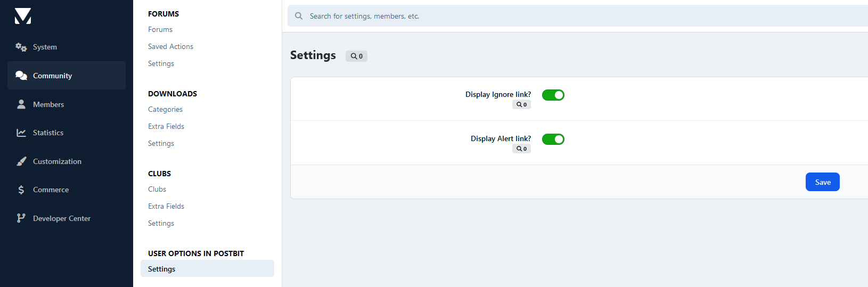Open Extra Fields under Clubs
Image resolution: width=868 pixels, height=287 pixels.
166,206
